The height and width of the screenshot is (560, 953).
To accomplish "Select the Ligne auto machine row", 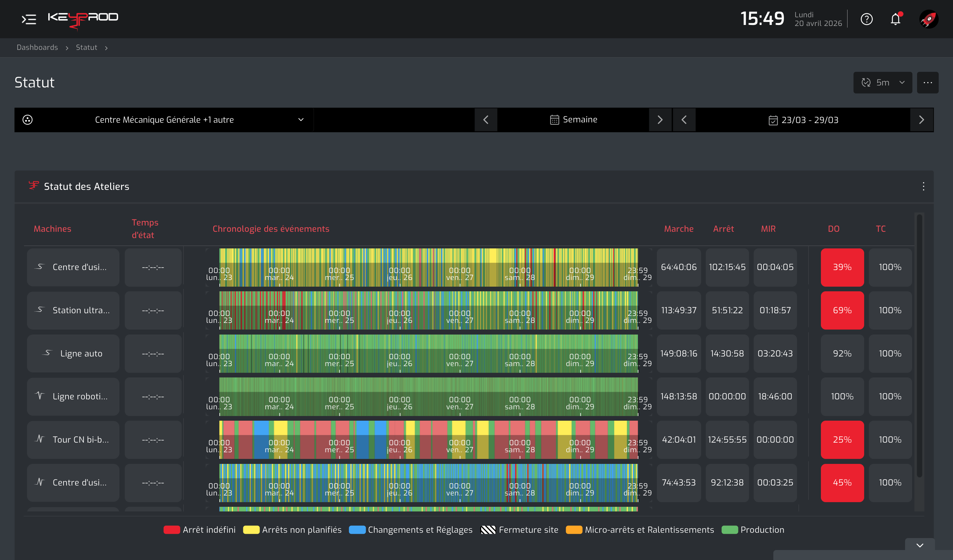I will (73, 353).
